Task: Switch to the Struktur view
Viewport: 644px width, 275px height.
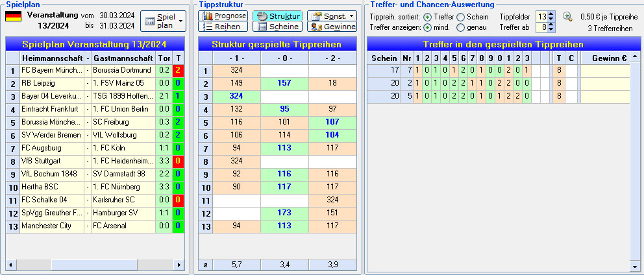Action: pyautogui.click(x=277, y=16)
